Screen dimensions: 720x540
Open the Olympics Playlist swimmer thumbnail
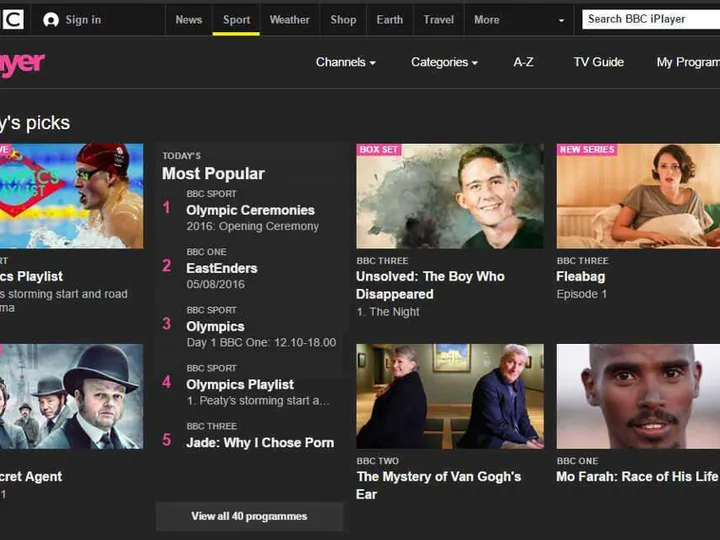(x=72, y=196)
